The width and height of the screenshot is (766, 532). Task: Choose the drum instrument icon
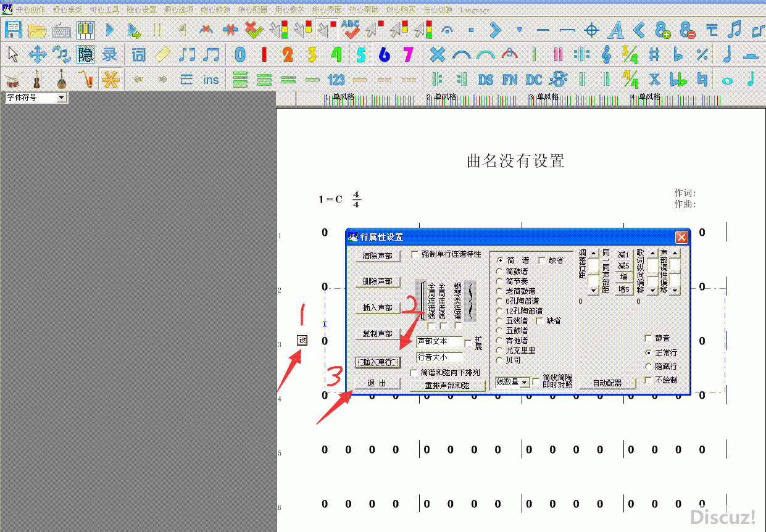[x=13, y=79]
